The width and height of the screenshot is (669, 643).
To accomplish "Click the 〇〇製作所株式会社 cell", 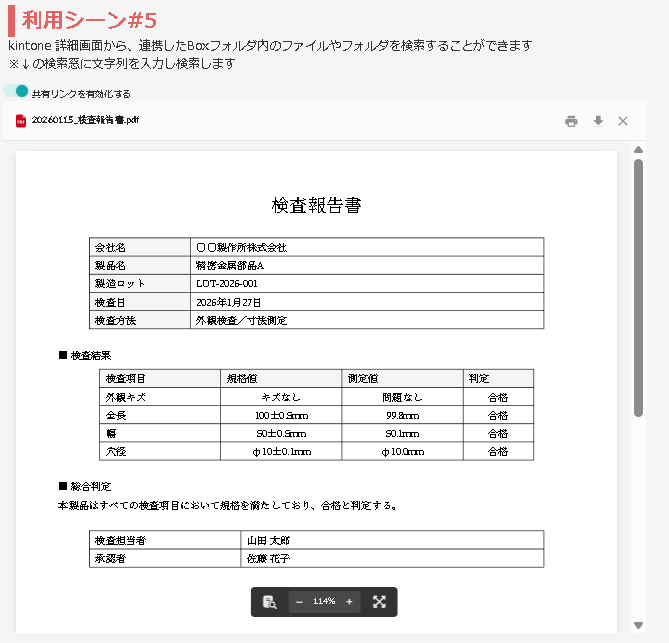I will pos(367,247).
